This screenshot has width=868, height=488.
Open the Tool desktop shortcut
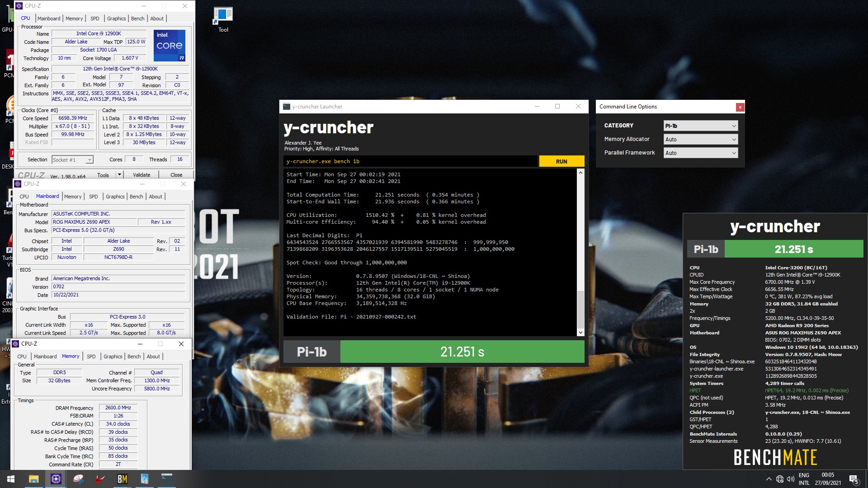223,20
